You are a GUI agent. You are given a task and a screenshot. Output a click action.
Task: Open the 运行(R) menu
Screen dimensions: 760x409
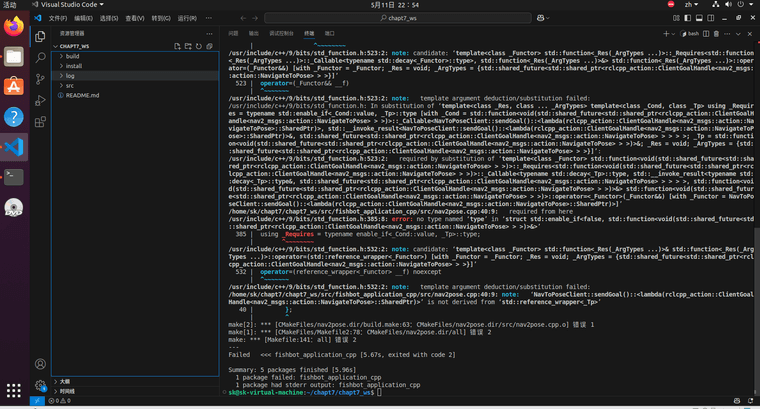187,18
